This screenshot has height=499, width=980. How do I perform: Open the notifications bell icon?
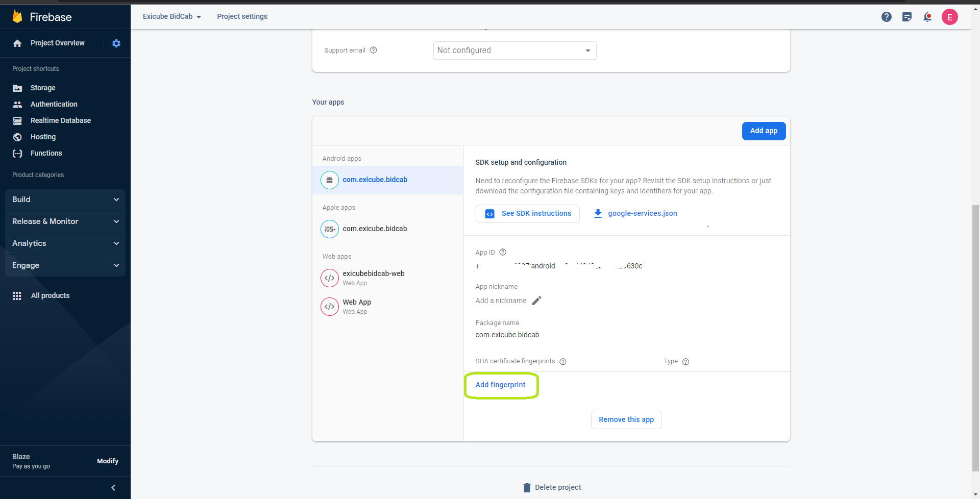(927, 17)
